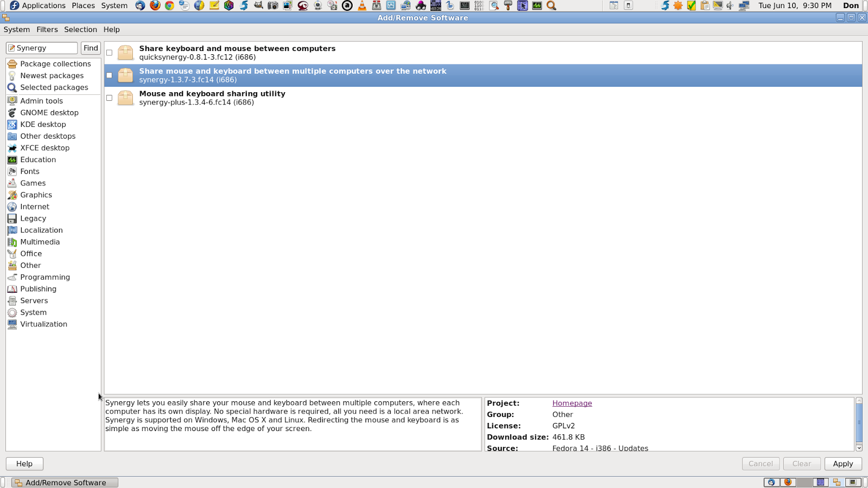
Task: Click the synergy package box icon
Action: pyautogui.click(x=125, y=75)
